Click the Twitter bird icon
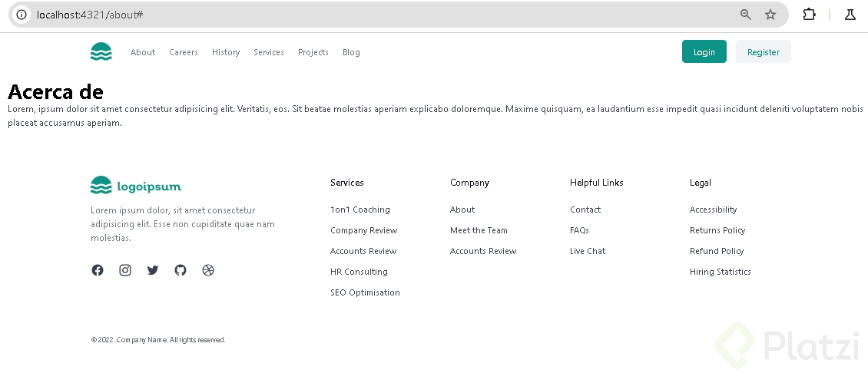868x373 pixels. 153,270
